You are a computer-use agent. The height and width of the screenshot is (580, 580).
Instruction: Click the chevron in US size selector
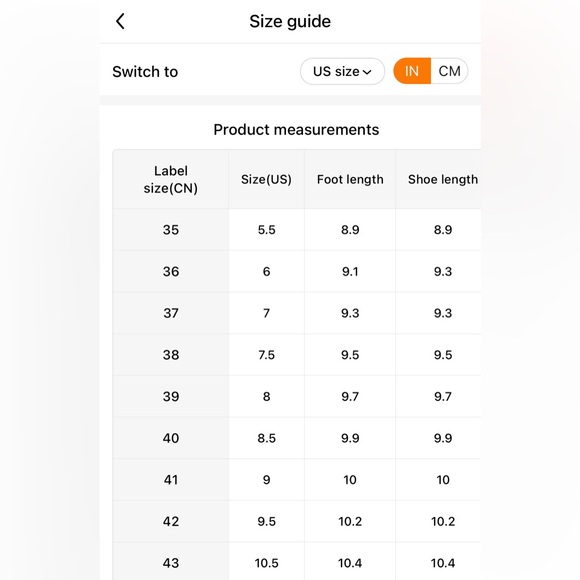coord(367,72)
